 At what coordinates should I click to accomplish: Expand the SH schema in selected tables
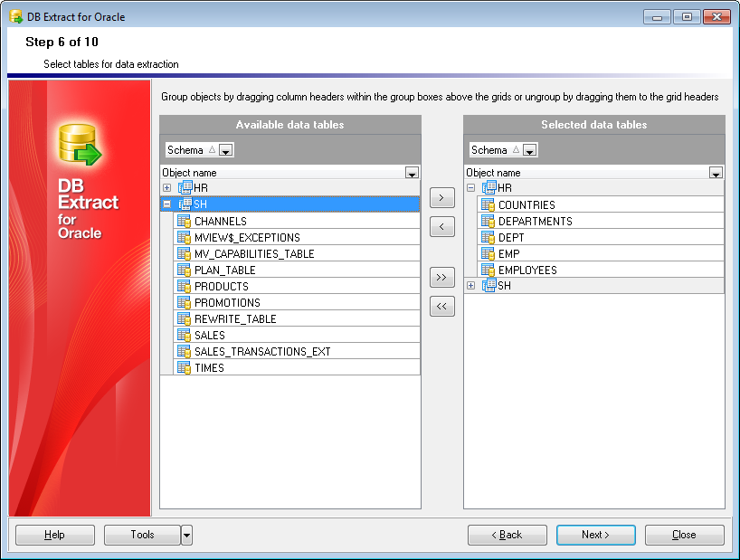pos(471,285)
